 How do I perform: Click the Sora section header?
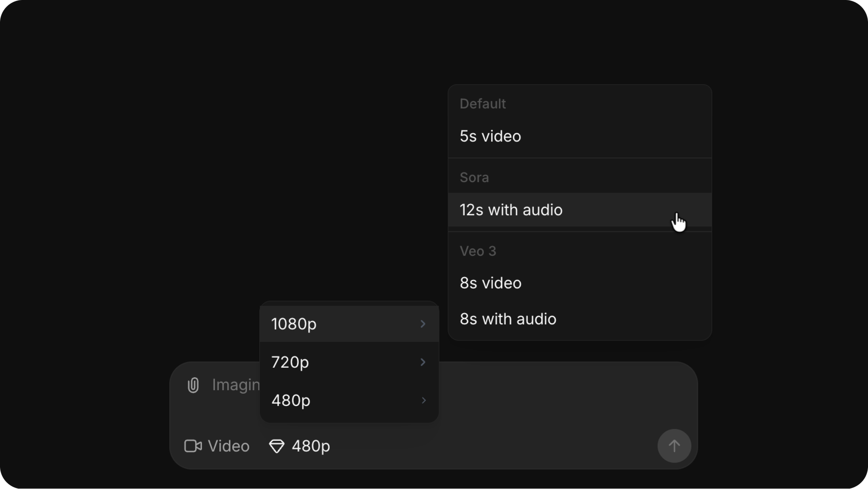(x=474, y=177)
